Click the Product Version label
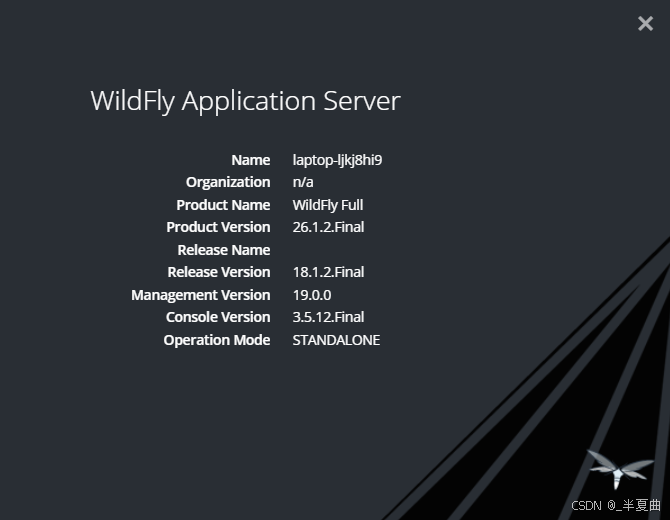 (x=218, y=227)
